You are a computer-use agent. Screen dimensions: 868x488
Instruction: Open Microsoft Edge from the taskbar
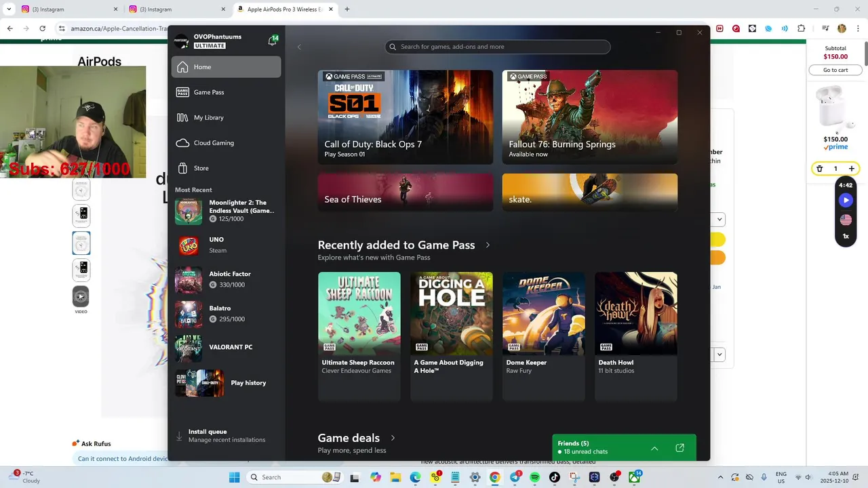[415, 477]
